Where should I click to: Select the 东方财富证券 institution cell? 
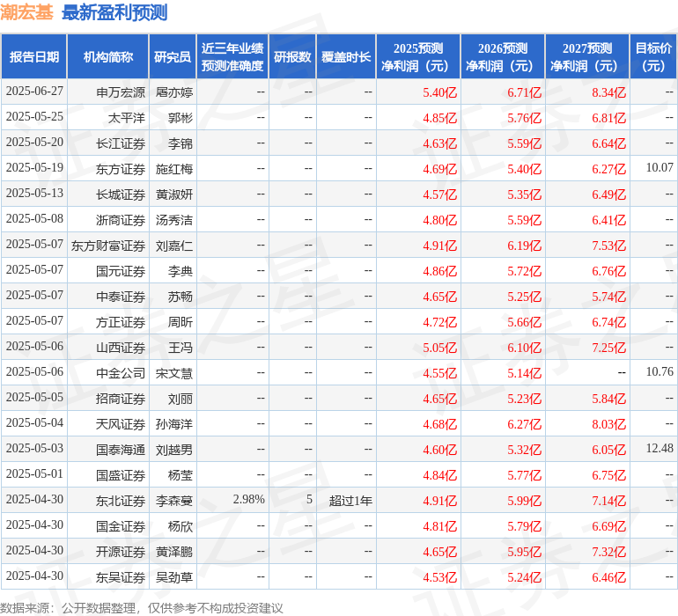[108, 246]
